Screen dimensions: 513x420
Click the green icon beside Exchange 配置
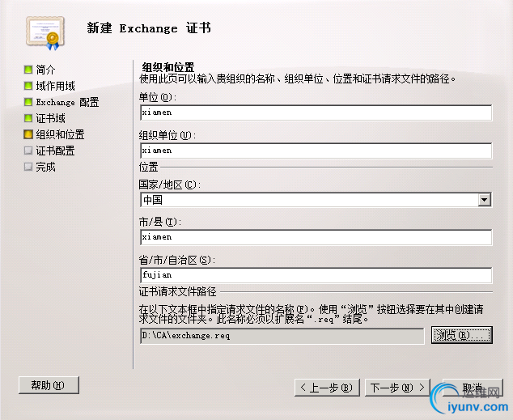pyautogui.click(x=28, y=102)
